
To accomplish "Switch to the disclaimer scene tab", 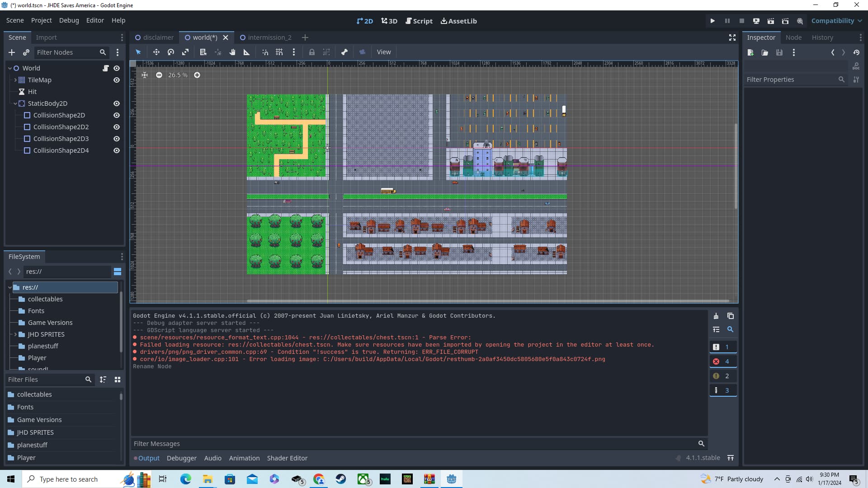I will pos(154,38).
